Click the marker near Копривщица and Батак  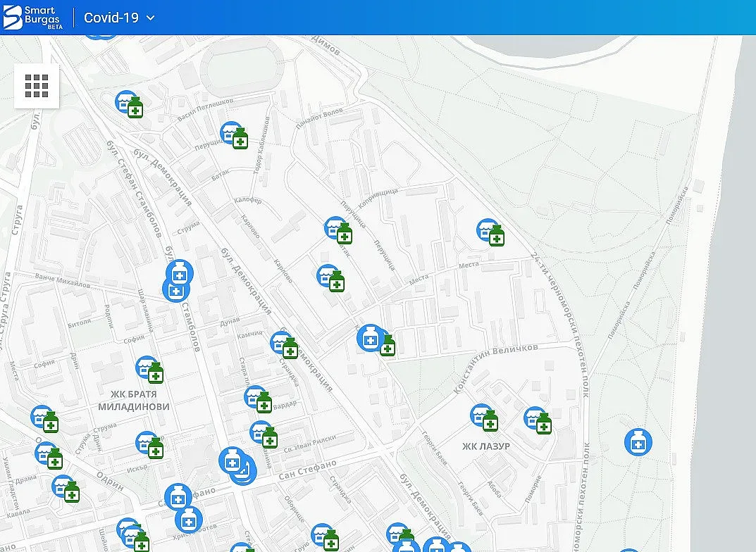[x=337, y=229]
